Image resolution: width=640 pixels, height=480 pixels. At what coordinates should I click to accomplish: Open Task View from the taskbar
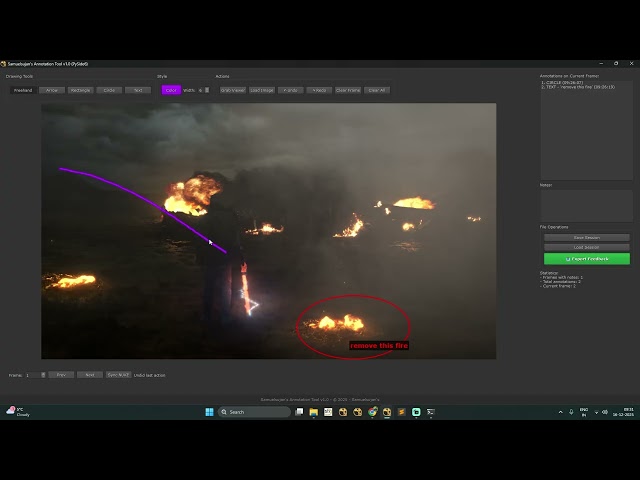[299, 412]
